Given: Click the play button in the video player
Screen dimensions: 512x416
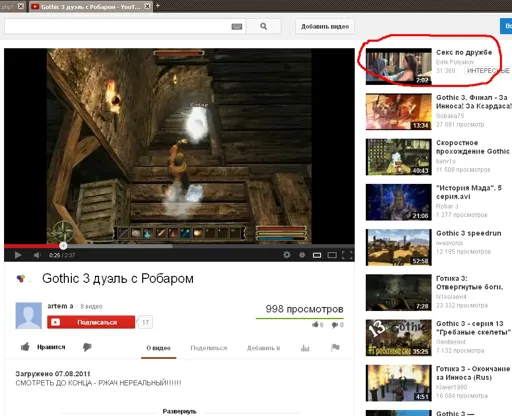Looking at the screenshot, I should coord(18,255).
